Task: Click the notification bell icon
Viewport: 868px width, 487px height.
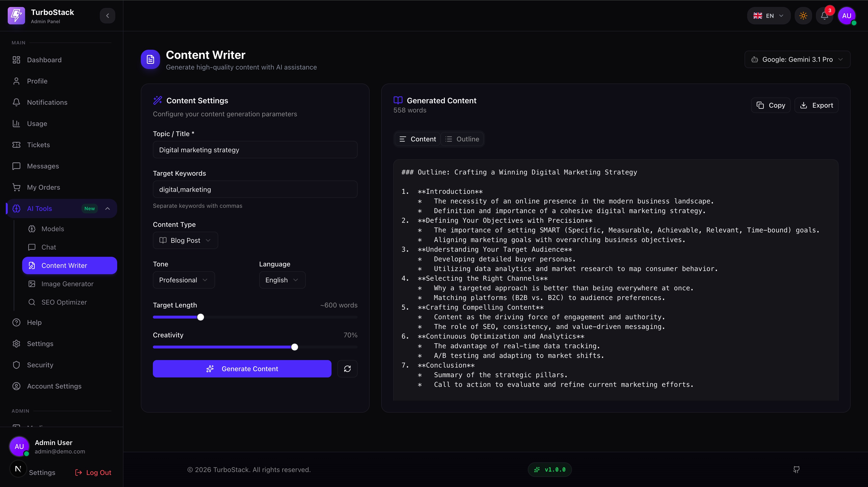Action: coord(824,16)
